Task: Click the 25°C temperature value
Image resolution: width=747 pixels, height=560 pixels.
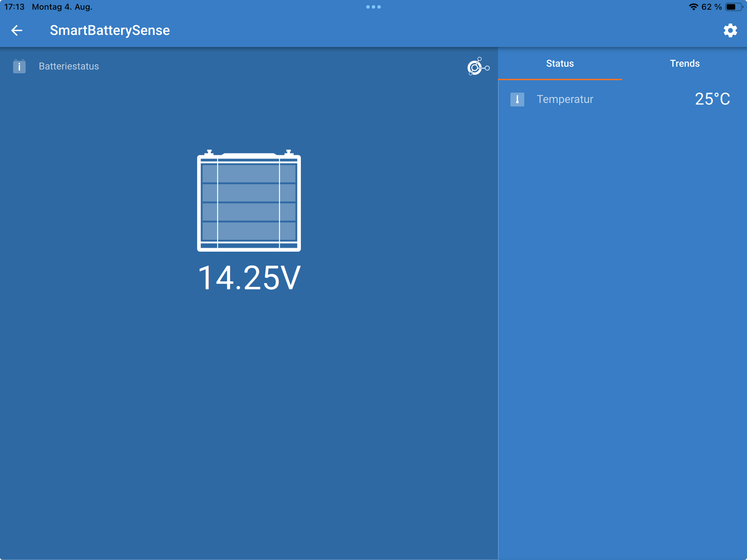Action: [712, 100]
